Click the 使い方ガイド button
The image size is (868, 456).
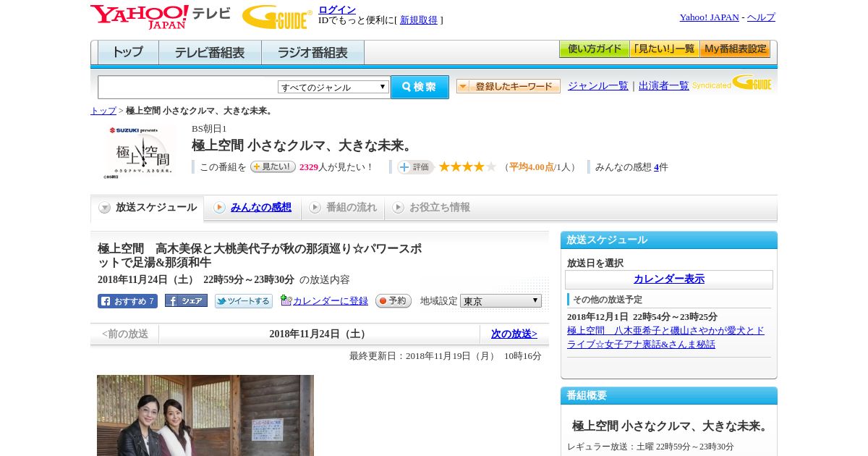pyautogui.click(x=594, y=49)
